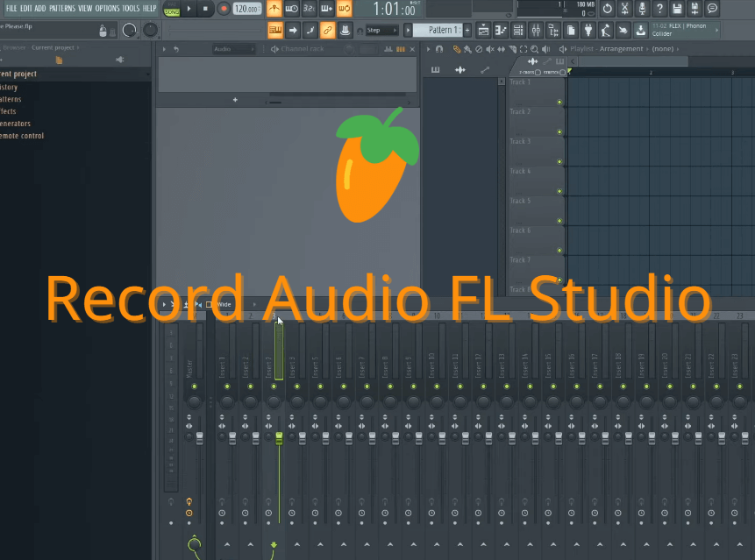This screenshot has height=560, width=755.
Task: Select the pencil draw tool in Playlist
Action: click(x=457, y=49)
